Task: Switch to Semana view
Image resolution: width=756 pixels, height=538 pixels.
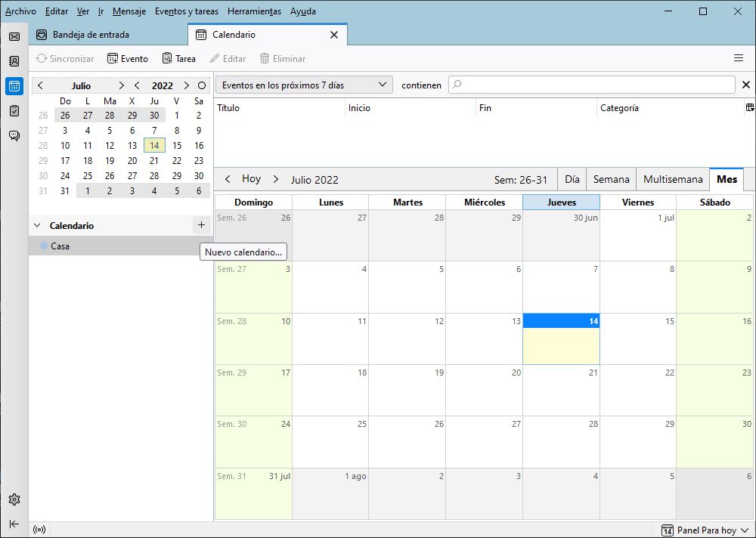Action: coord(611,179)
